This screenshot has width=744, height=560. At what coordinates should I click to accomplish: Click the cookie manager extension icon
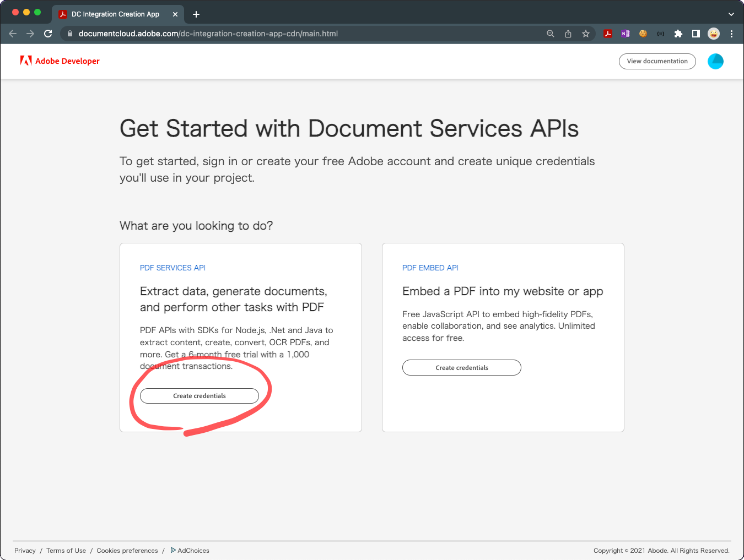pyautogui.click(x=643, y=34)
